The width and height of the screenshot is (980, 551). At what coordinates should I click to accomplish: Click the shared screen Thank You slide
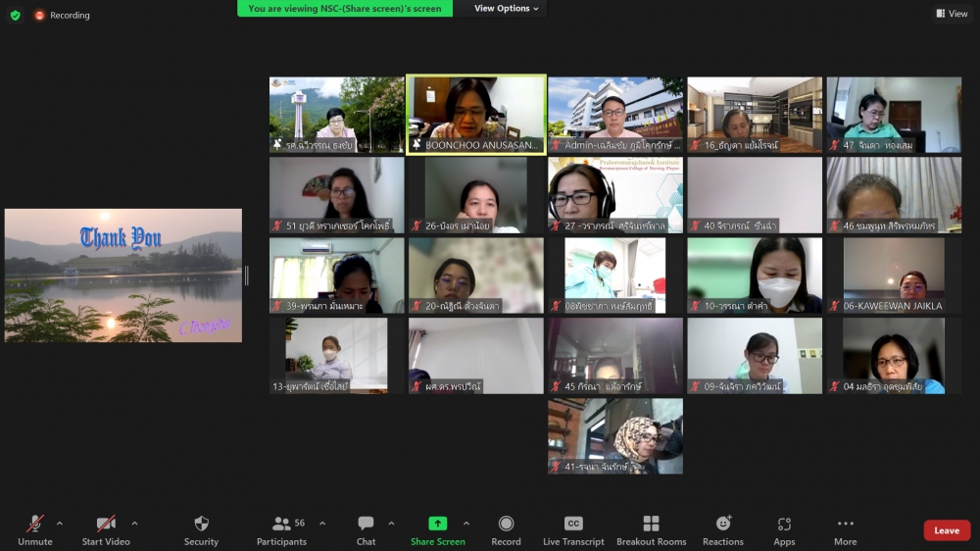pos(123,275)
